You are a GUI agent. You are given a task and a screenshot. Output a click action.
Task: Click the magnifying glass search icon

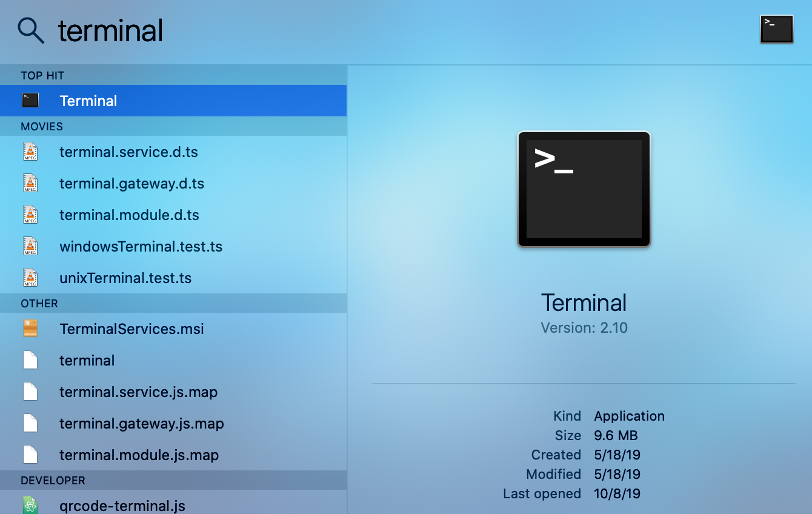(x=31, y=30)
